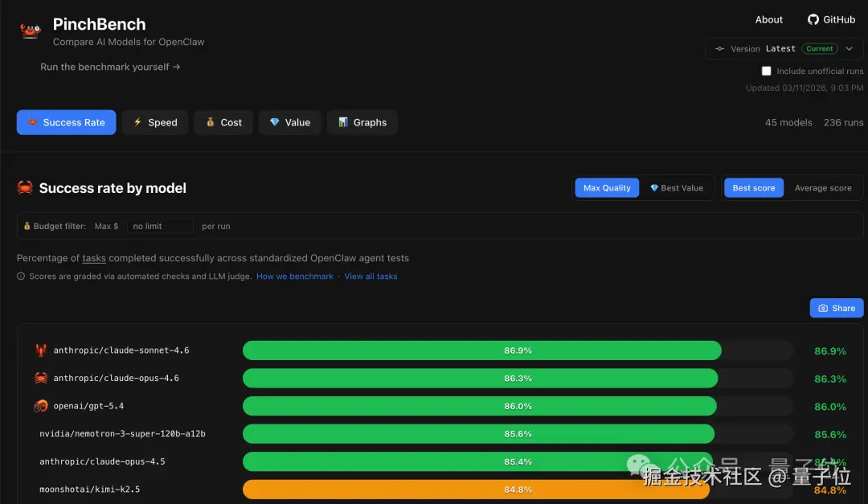Image resolution: width=868 pixels, height=504 pixels.
Task: Click the green Current version badge
Action: [819, 49]
